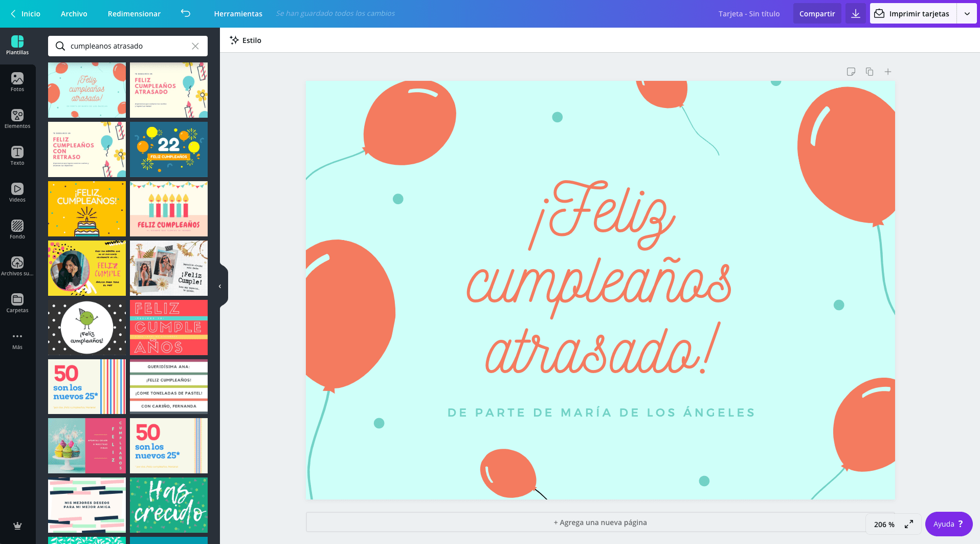Open the Fondo sidebar panel

tap(17, 230)
